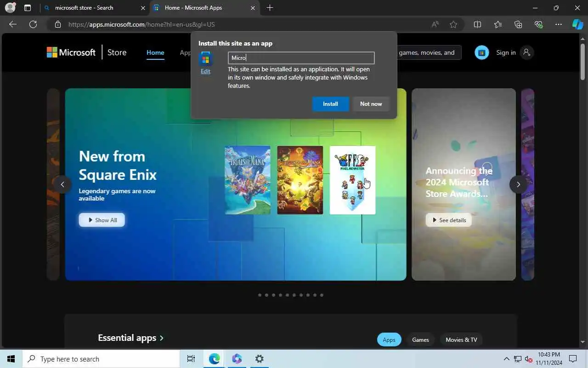Click Edit link under app icon
This screenshot has width=588, height=368.
tap(205, 71)
